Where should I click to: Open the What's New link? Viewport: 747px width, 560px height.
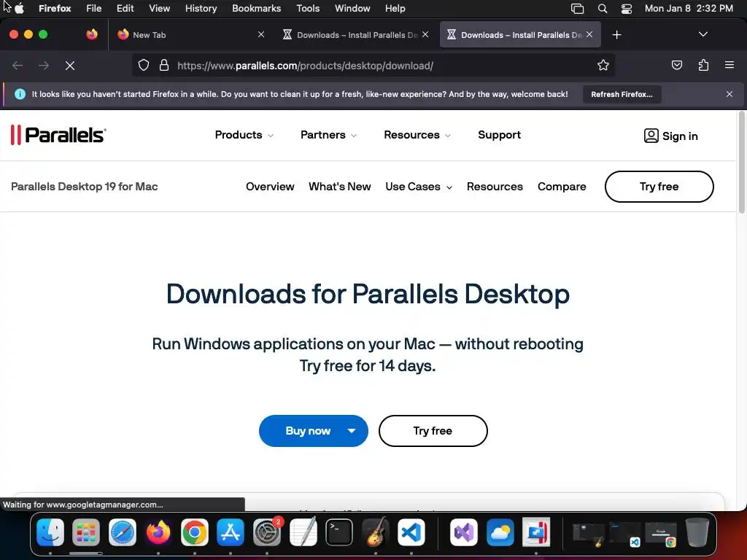coord(340,187)
